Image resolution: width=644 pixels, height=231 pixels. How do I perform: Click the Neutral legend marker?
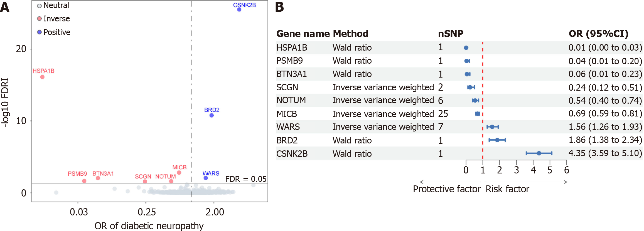[x=40, y=6]
